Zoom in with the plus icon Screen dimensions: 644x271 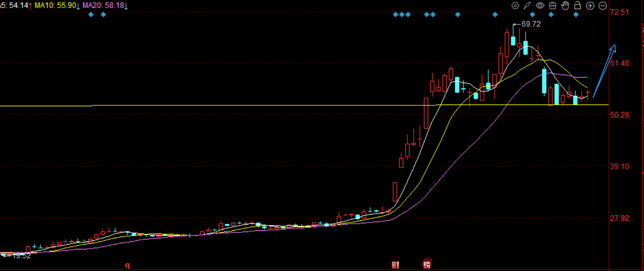pos(590,5)
